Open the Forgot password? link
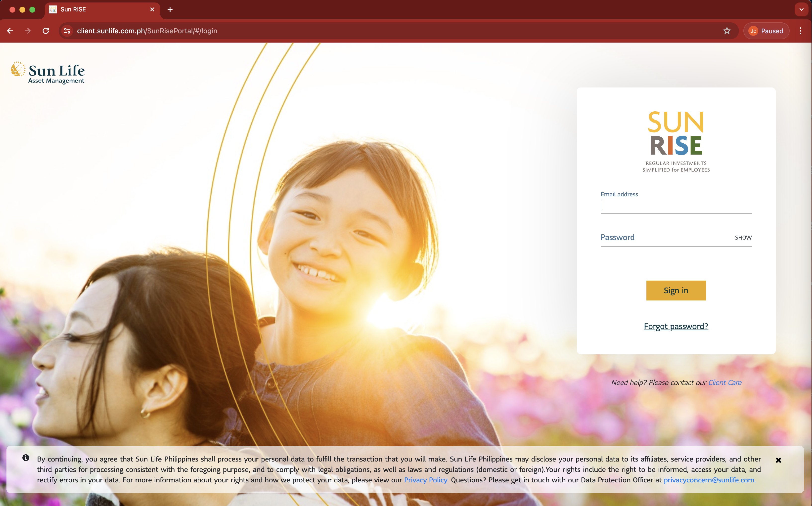This screenshot has height=506, width=812. [676, 326]
